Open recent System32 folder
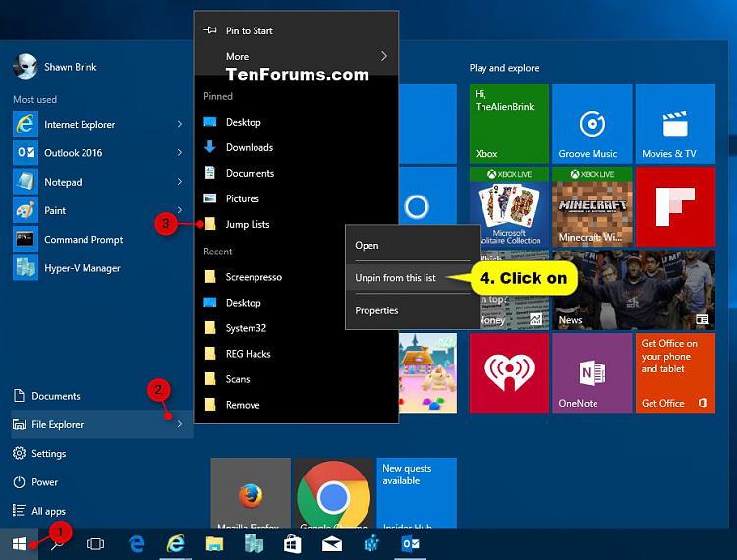737x560 pixels. 296,328
